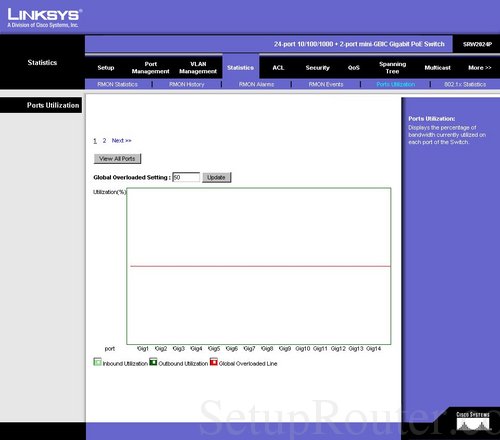Click the Linksys logo
The image size is (500, 440).
45,17
